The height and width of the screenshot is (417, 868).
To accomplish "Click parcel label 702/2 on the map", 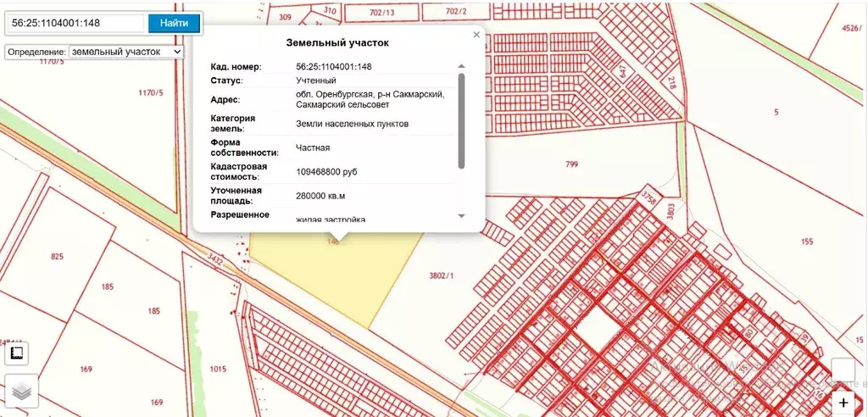I will pos(455,11).
